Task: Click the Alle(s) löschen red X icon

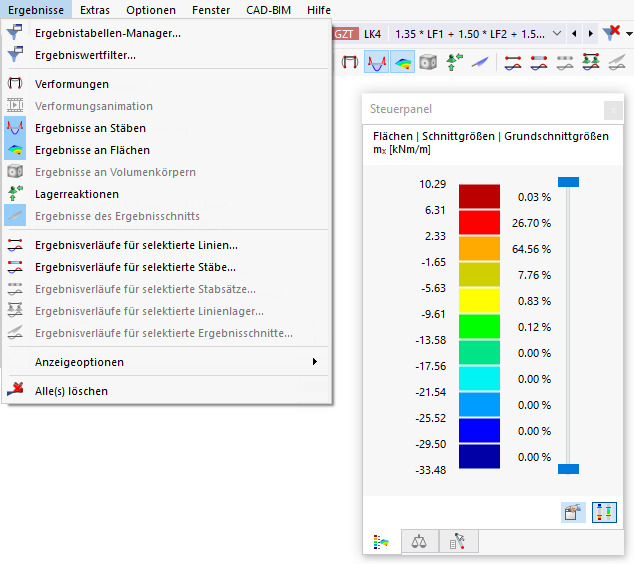Action: point(15,390)
